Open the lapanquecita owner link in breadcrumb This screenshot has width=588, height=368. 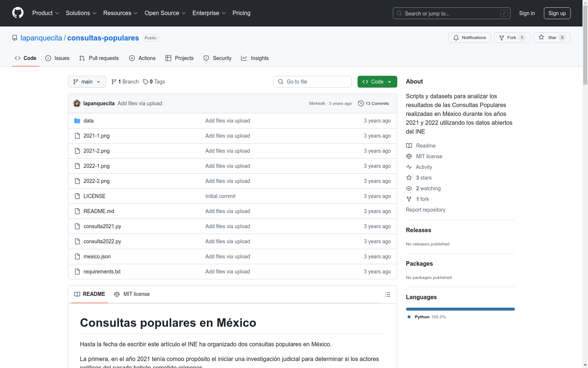pos(41,38)
